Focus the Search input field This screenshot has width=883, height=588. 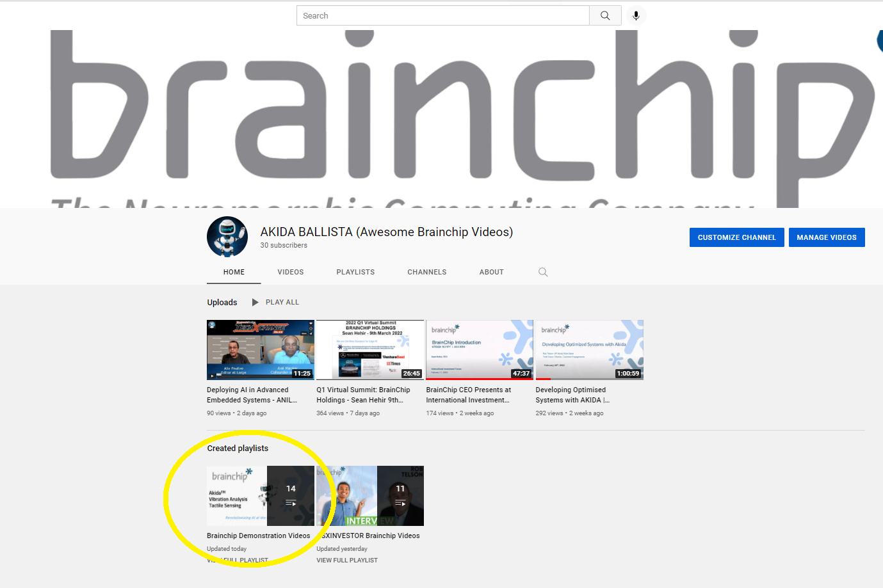(442, 15)
